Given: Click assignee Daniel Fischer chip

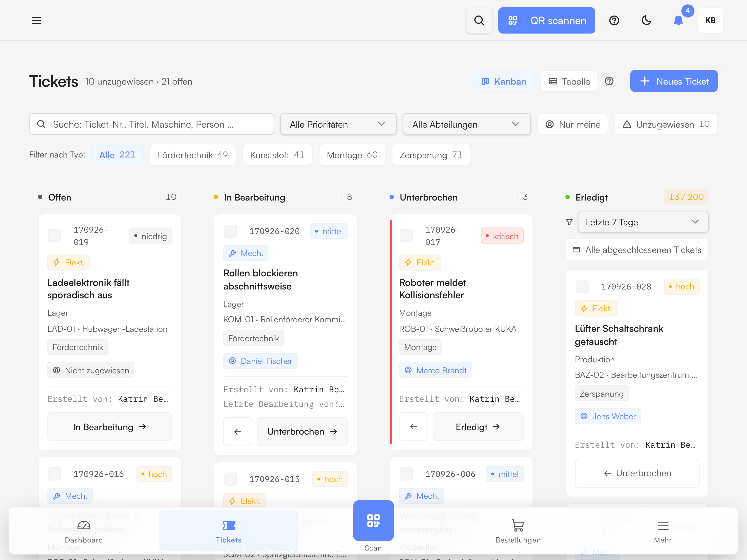Looking at the screenshot, I should click(x=260, y=361).
